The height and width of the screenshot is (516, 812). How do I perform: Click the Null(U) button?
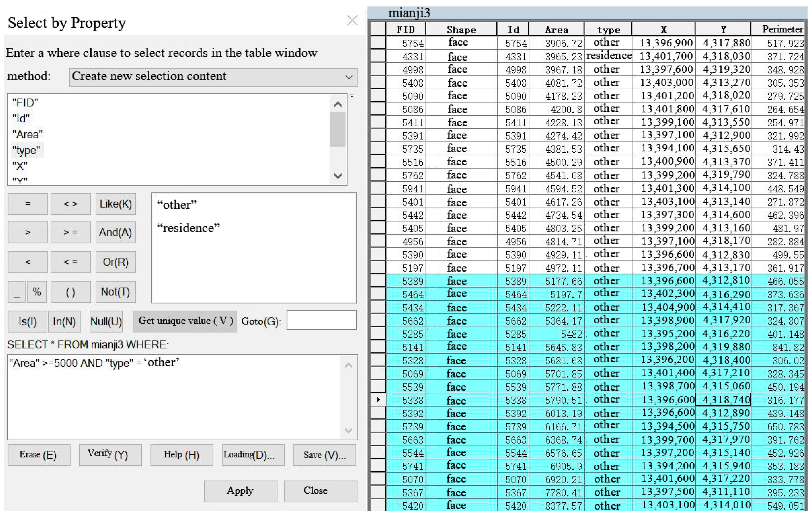pyautogui.click(x=106, y=321)
